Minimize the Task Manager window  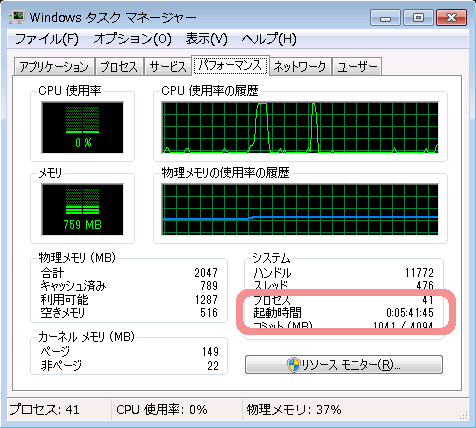point(385,18)
